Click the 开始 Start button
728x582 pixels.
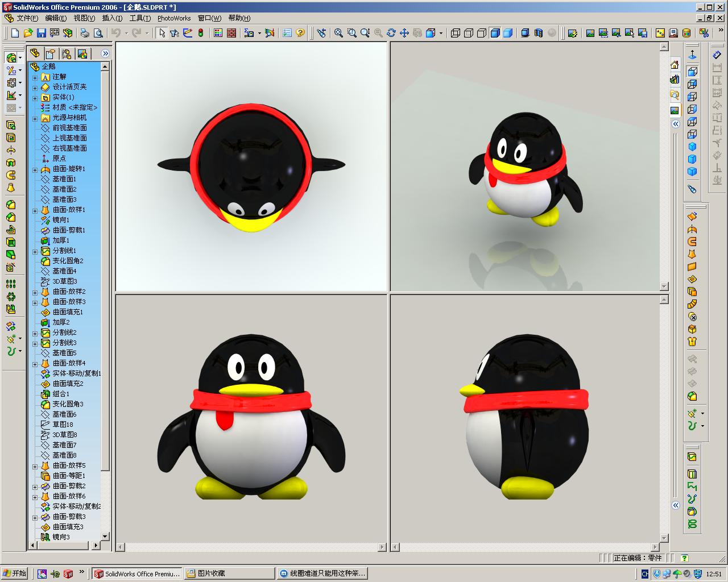(x=15, y=573)
